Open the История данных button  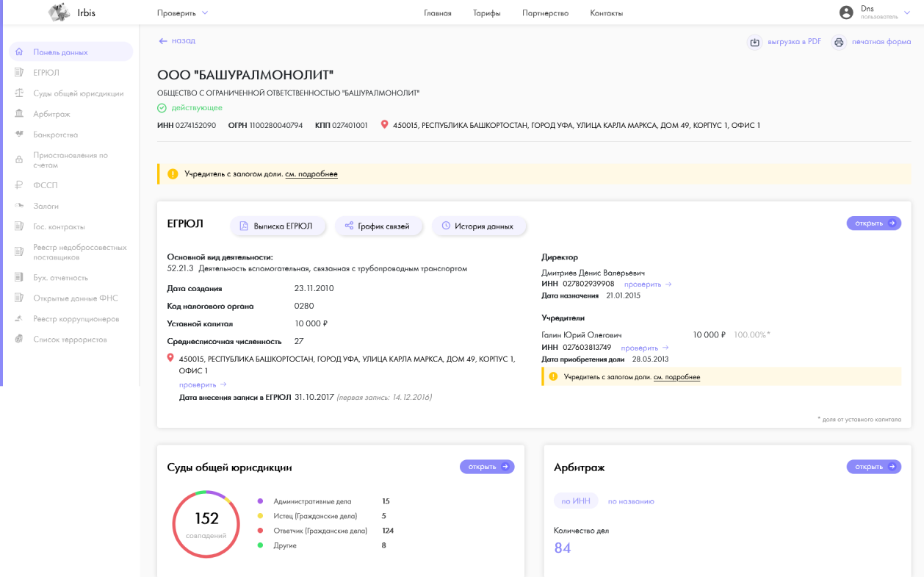click(479, 226)
